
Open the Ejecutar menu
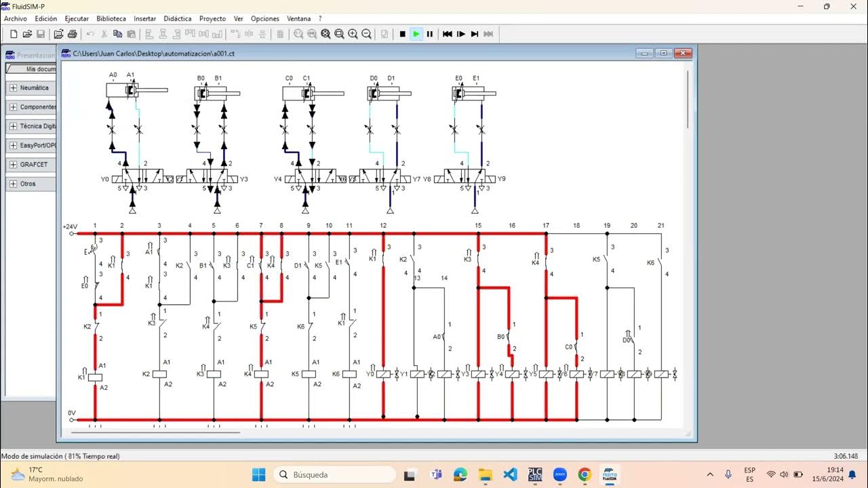(77, 18)
